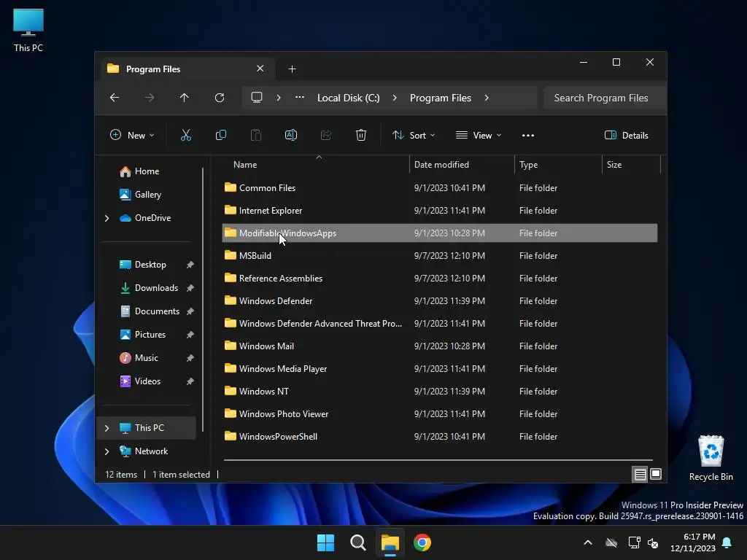Select the Windows Defender folder row
Screen dimensions: 747x560
tap(440, 301)
